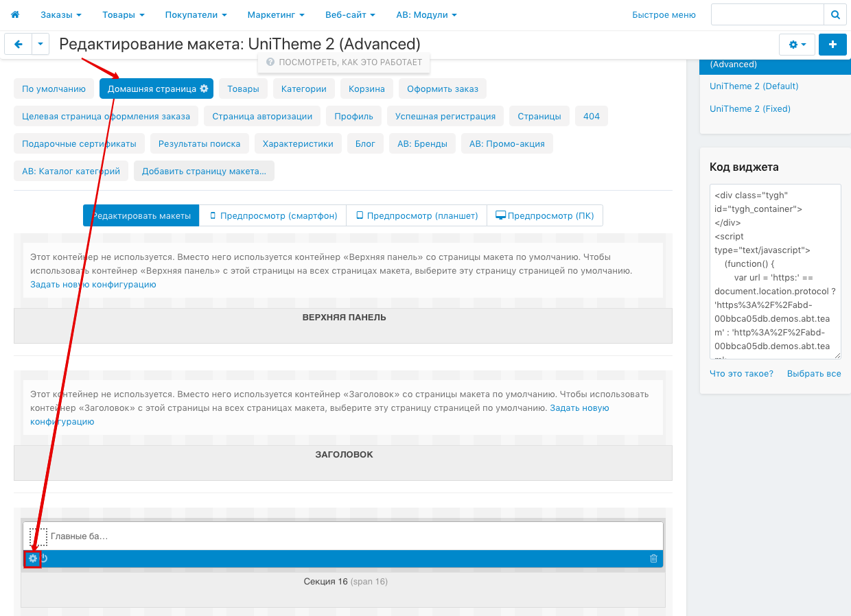This screenshot has height=616, width=851.
Task: Toggle block on/off with power icon
Action: tap(44, 558)
